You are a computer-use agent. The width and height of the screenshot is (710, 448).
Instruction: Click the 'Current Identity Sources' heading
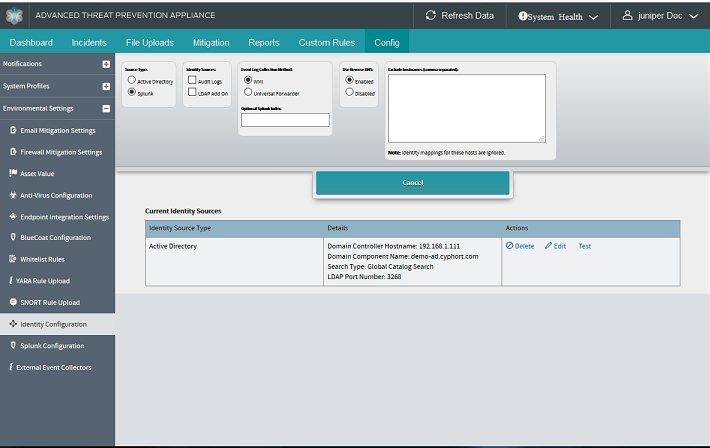coord(183,211)
